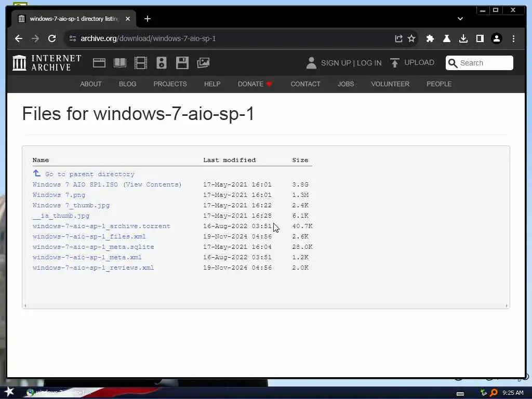This screenshot has height=399, width=532.
Task: Open Windows 7.png file
Action: 59,195
